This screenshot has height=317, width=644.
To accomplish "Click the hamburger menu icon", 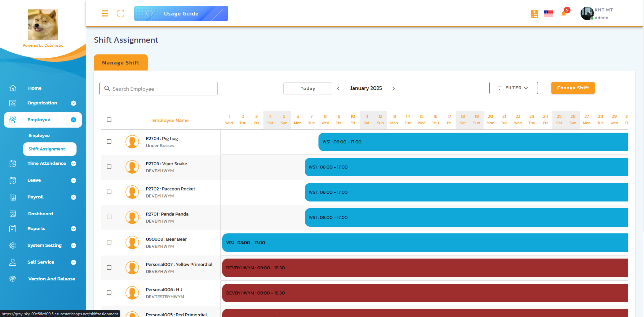I will pyautogui.click(x=105, y=13).
